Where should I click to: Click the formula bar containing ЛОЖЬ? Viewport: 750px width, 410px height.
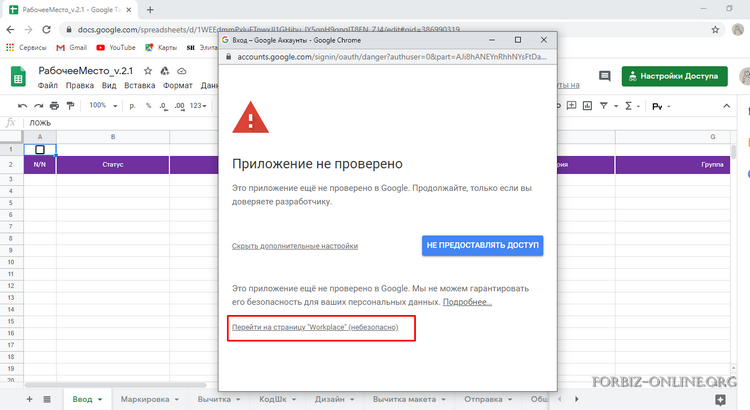120,123
